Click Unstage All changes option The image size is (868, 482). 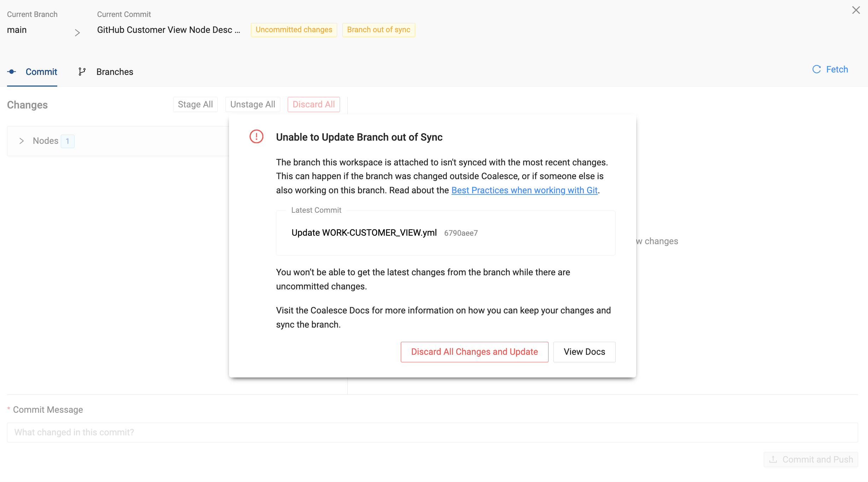[x=252, y=105]
